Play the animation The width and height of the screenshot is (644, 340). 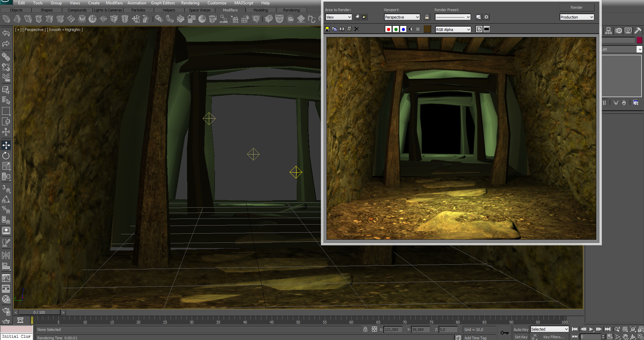(591, 329)
